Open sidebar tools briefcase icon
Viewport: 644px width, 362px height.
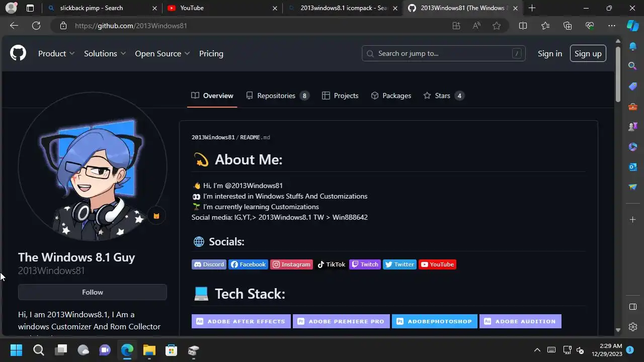(x=633, y=107)
